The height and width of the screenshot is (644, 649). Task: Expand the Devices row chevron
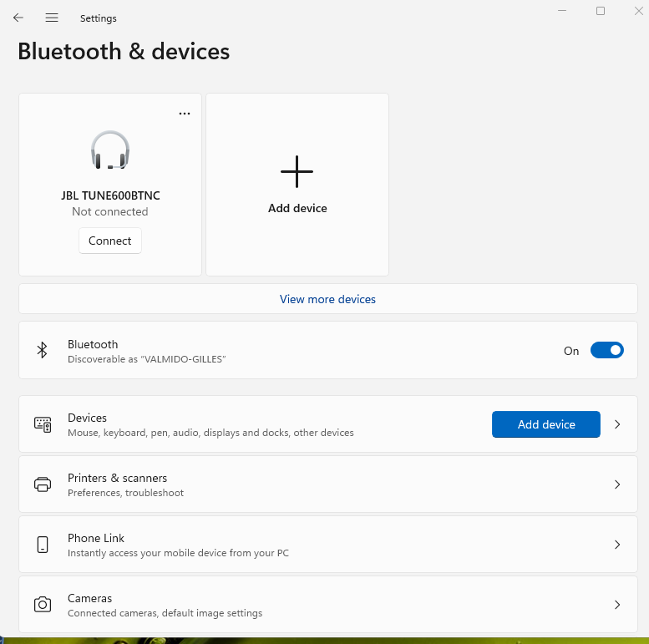tap(617, 424)
